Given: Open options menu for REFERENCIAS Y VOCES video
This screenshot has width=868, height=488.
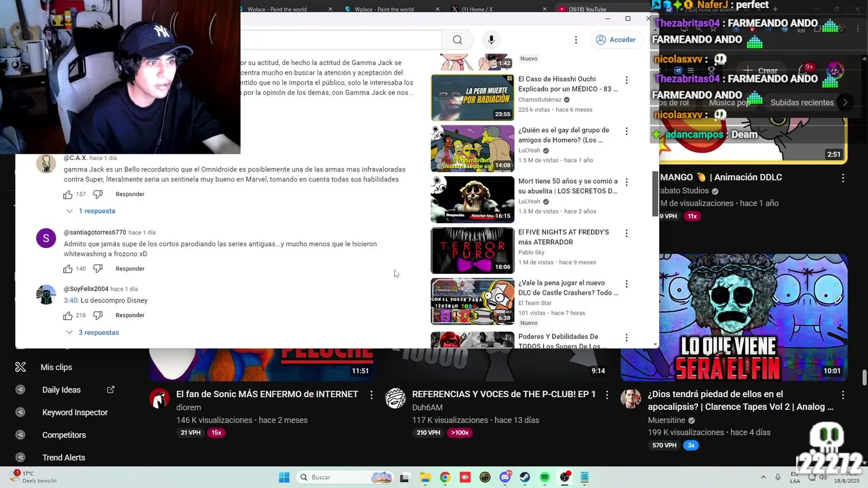Looking at the screenshot, I should [x=607, y=394].
